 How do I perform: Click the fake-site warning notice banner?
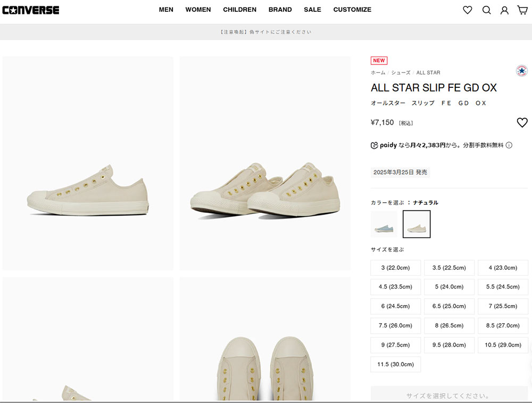click(x=266, y=32)
